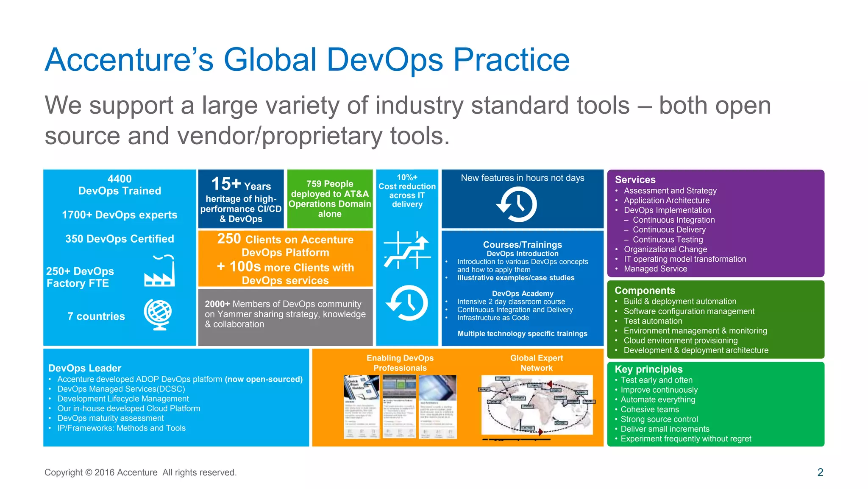Click the rising arrow chart icon

point(407,250)
